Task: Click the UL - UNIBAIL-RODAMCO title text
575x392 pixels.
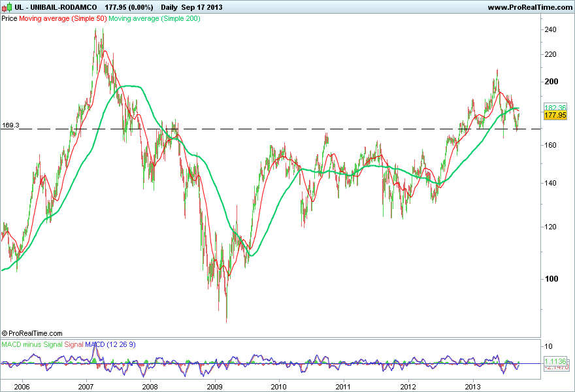Action: (x=56, y=7)
